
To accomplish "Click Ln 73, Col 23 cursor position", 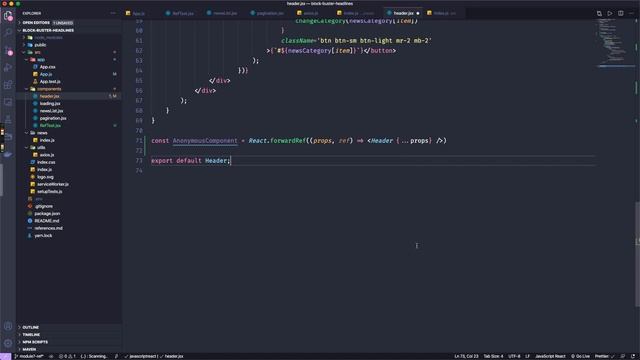I will [x=466, y=356].
